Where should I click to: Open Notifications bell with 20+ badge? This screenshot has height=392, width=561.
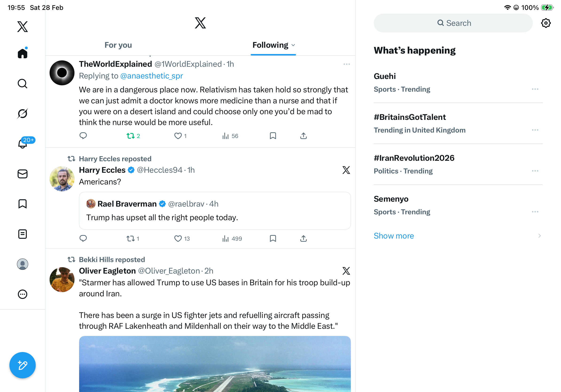pos(23,143)
